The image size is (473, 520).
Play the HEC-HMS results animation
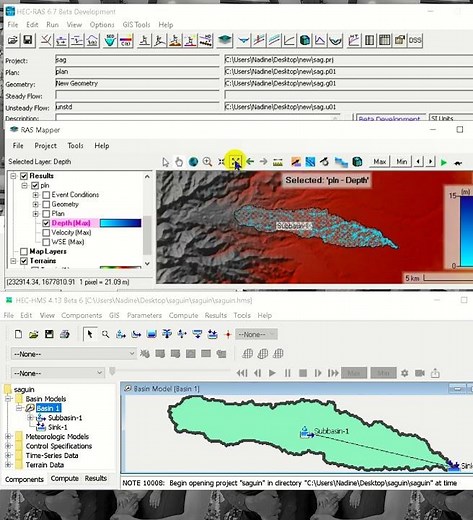click(x=272, y=373)
